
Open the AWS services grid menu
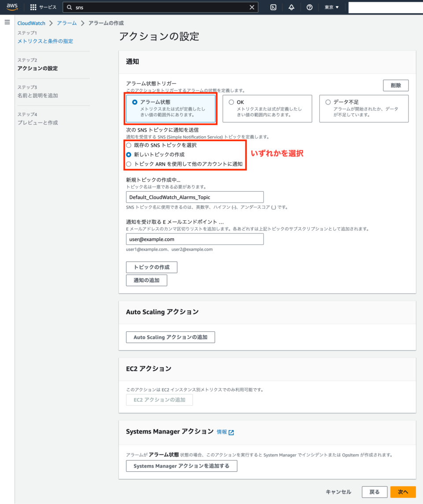[33, 7]
